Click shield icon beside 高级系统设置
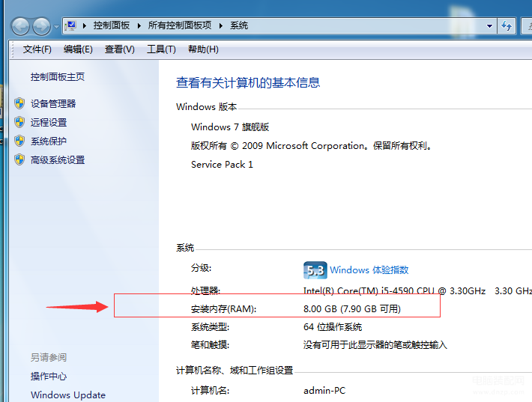Screen dimensions: 532x402 coord(19,159)
